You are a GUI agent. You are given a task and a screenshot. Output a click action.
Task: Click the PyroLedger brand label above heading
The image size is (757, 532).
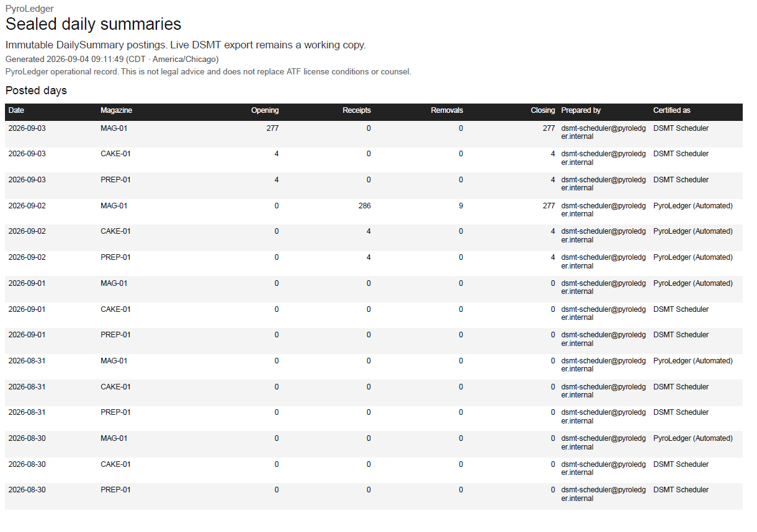(29, 9)
